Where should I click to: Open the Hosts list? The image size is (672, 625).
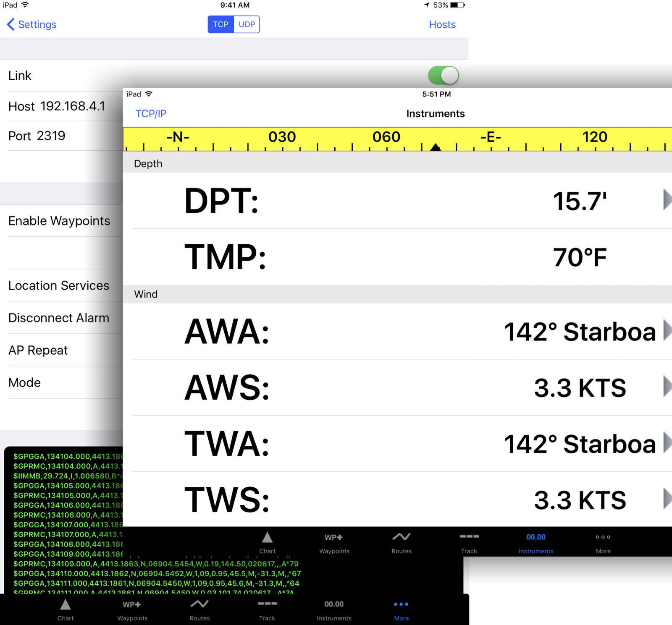[442, 24]
